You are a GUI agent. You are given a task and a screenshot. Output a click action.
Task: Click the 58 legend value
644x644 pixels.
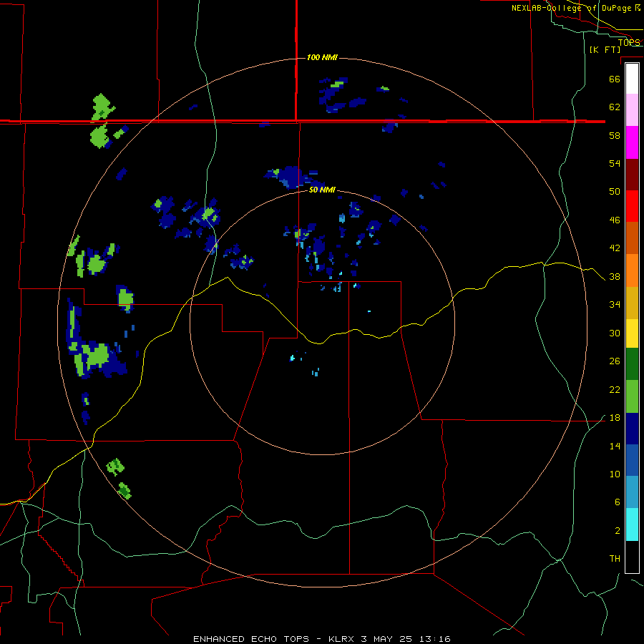coord(615,135)
